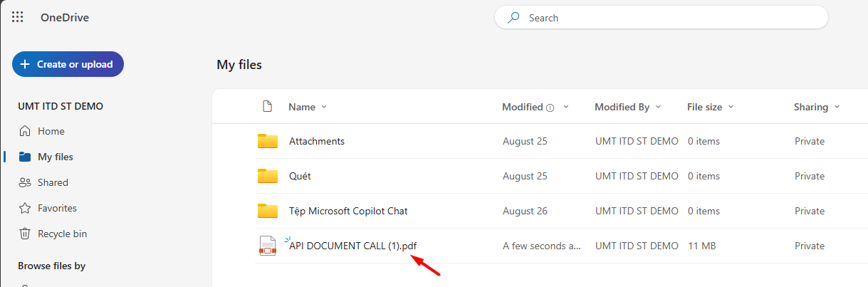The width and height of the screenshot is (868, 287).
Task: Expand the Modified By column dropdown
Action: tap(658, 107)
